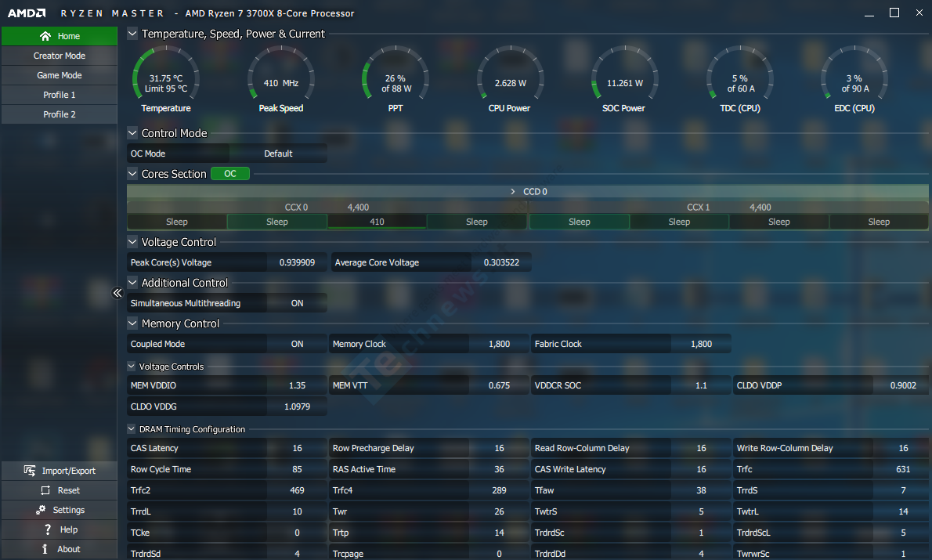Click Tfaw value 38
Viewport: 932px width, 560px height.
(x=702, y=490)
